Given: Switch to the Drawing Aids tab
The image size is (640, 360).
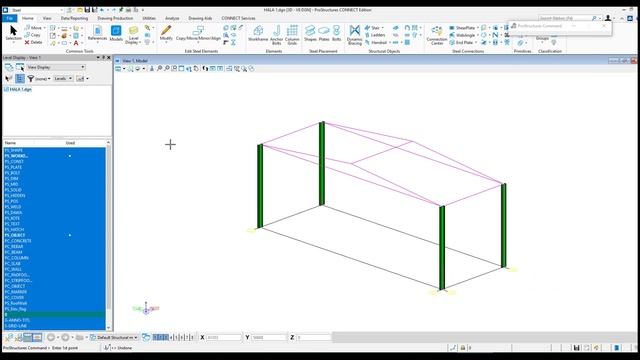Looking at the screenshot, I should (200, 18).
